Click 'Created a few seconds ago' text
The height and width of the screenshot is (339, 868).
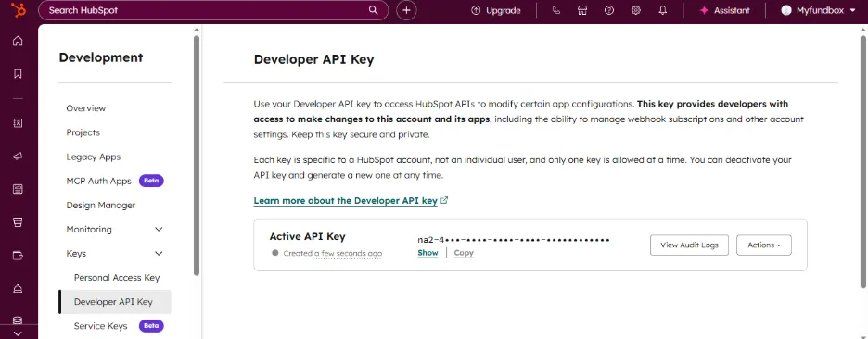click(x=333, y=253)
